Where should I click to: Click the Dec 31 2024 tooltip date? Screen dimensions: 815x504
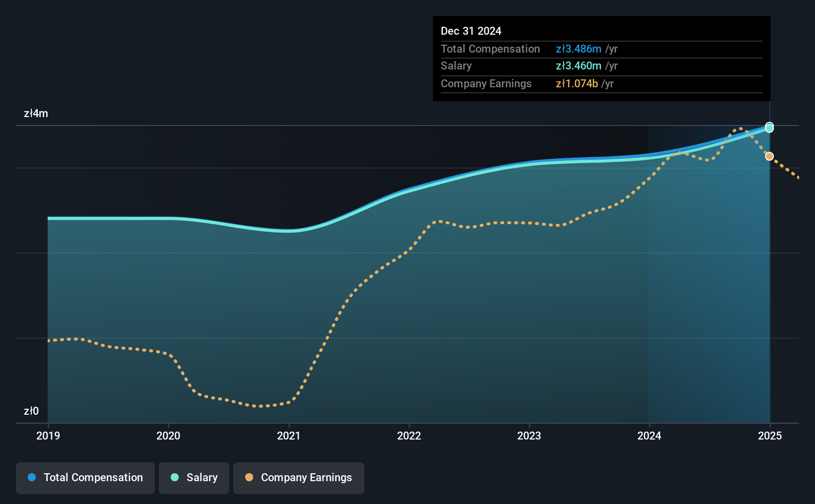tap(471, 31)
